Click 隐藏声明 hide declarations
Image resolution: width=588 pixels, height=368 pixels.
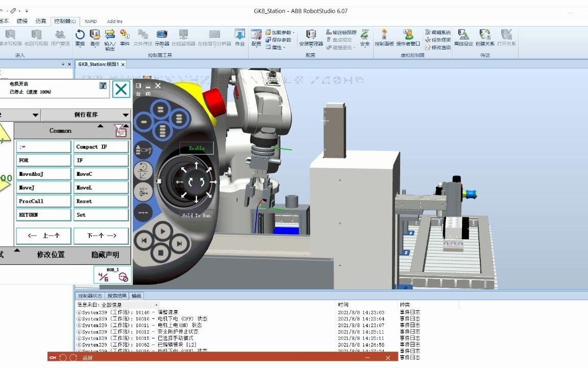pyautogui.click(x=105, y=255)
